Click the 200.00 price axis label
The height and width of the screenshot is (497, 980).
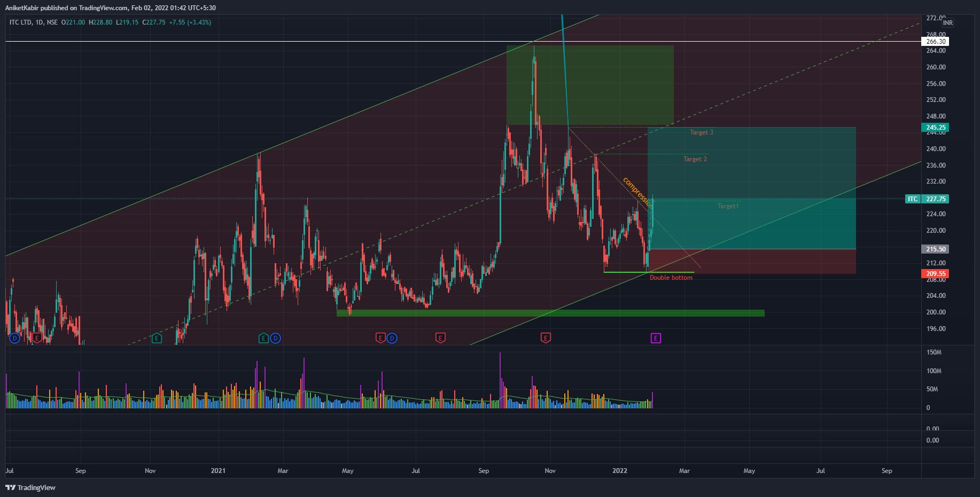tap(936, 312)
